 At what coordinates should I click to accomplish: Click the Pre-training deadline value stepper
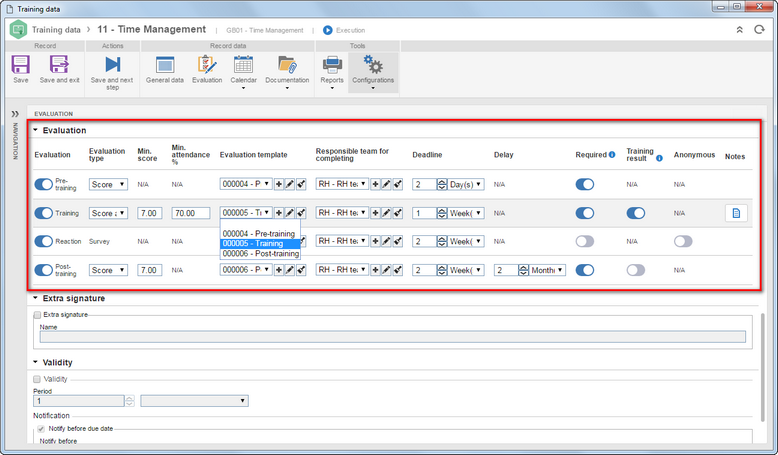coord(442,185)
